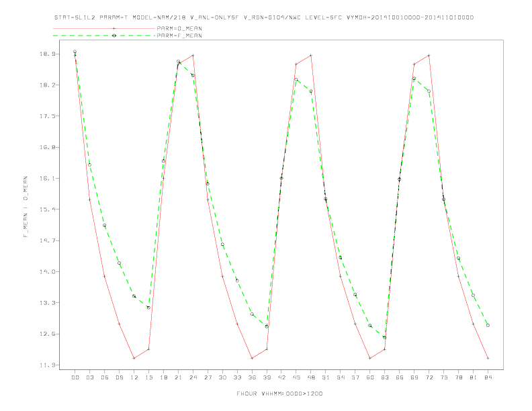
Task: Click the x-axis title FHOUR VHHMM:0000>1200
Action: coord(279,394)
